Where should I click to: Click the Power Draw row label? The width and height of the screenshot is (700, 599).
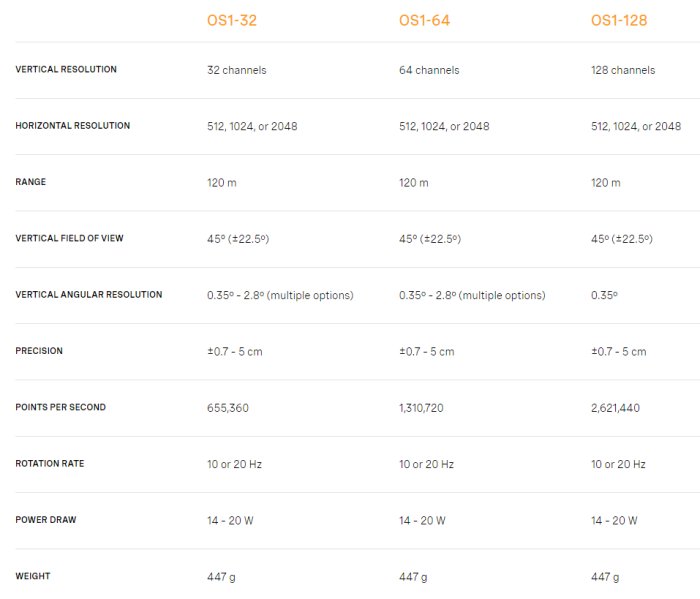coord(46,520)
